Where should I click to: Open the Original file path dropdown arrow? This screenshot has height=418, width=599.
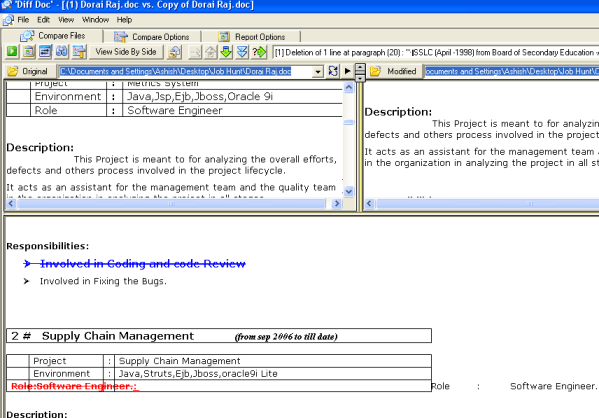coord(317,71)
